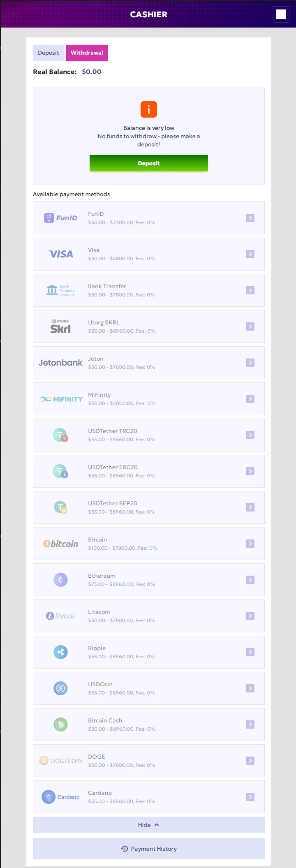Select the Bank Transfer building icon
This screenshot has height=868, width=296.
(x=52, y=290)
